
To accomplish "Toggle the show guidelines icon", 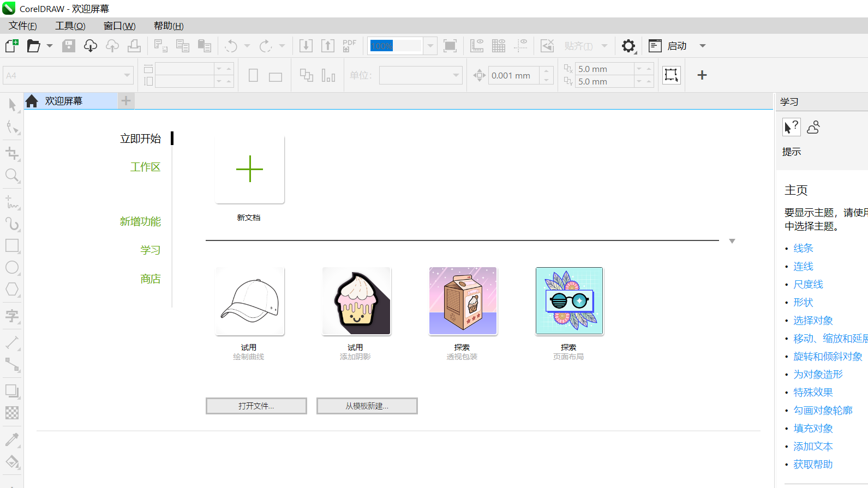I will coord(521,46).
